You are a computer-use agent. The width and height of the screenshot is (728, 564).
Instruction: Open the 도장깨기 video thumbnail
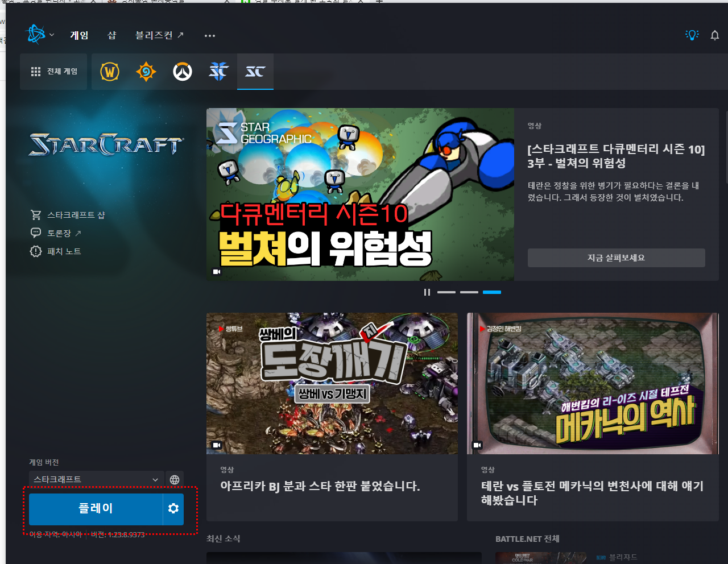332,383
